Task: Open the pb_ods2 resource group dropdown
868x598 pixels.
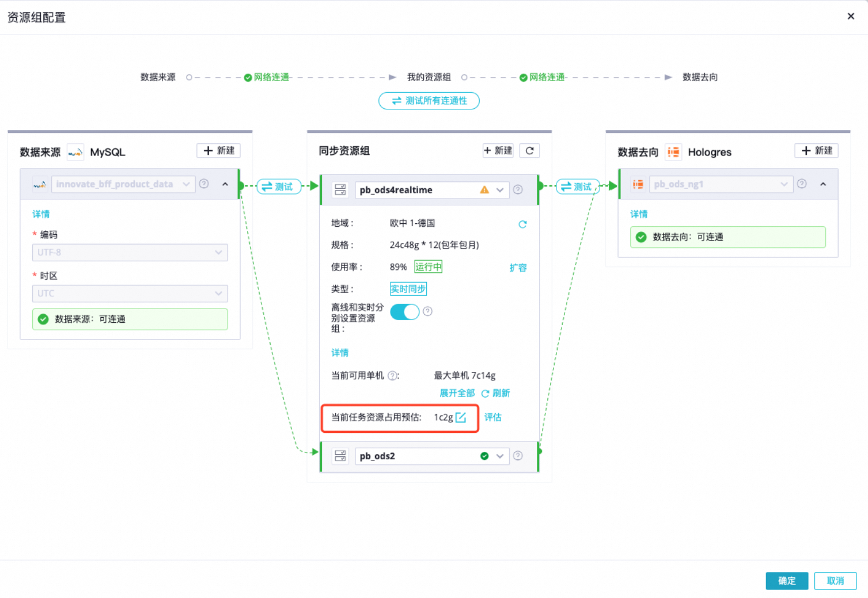Action: pyautogui.click(x=432, y=456)
